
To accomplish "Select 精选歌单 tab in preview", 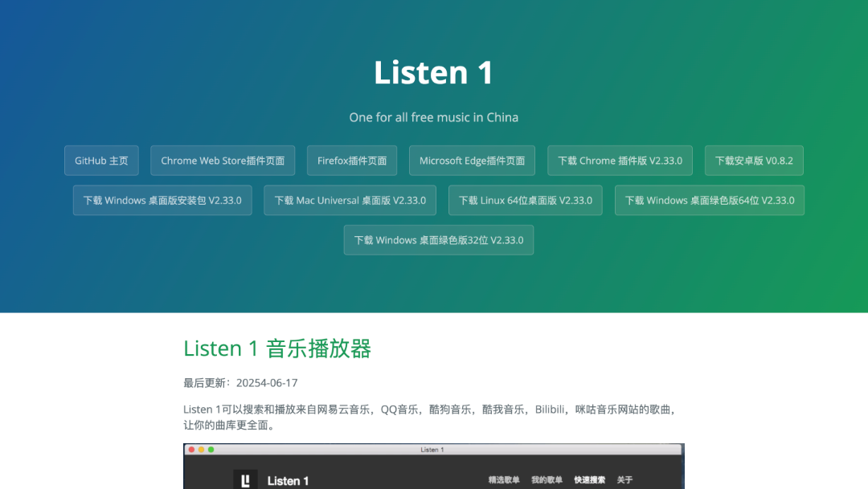I will pyautogui.click(x=504, y=479).
